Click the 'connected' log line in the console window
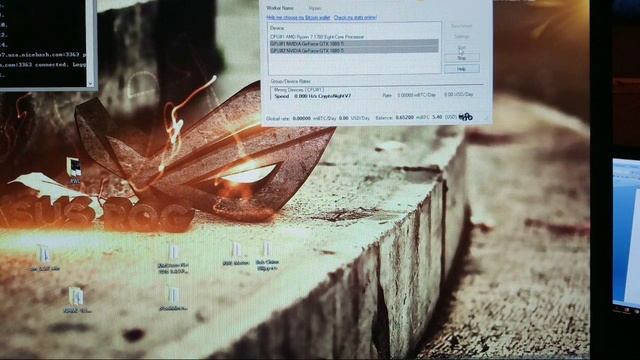The width and height of the screenshot is (640, 360). pyautogui.click(x=43, y=64)
